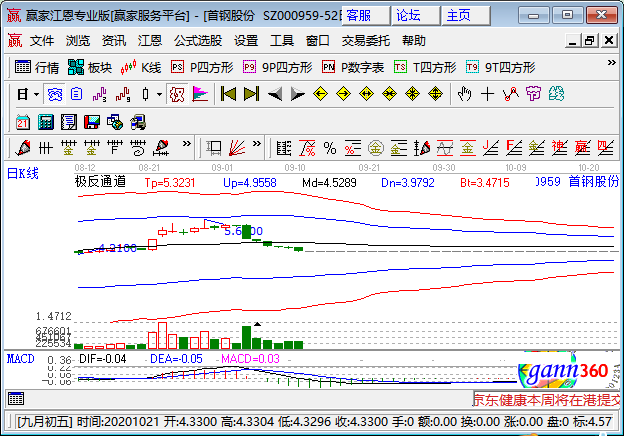
Task: Open the 浏览 menu
Action: coord(78,41)
